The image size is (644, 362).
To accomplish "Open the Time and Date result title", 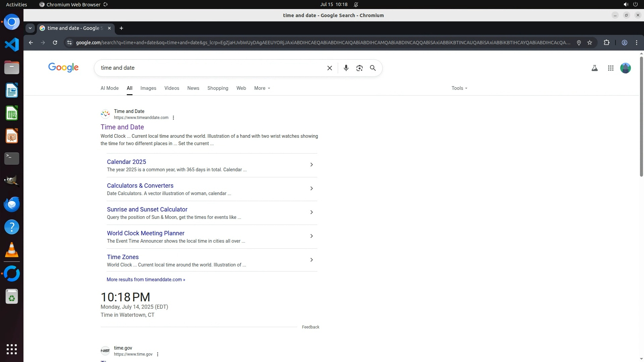I will pos(122,127).
